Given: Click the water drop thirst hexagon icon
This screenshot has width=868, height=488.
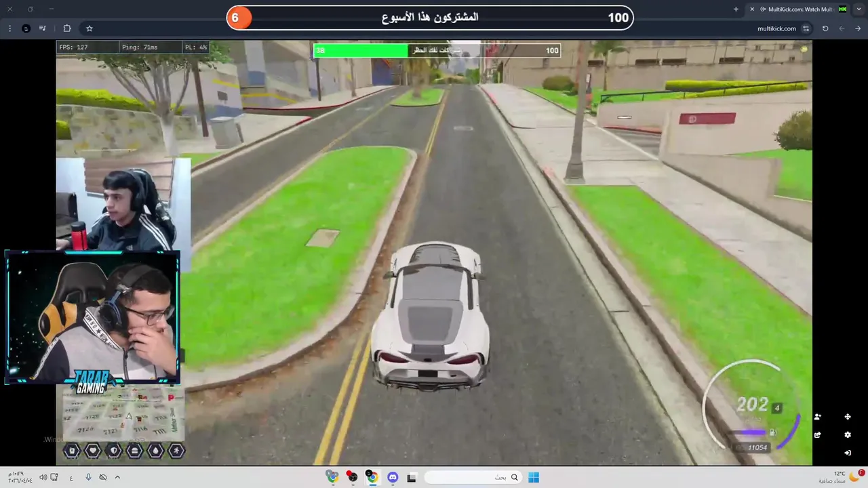Looking at the screenshot, I should tap(156, 451).
